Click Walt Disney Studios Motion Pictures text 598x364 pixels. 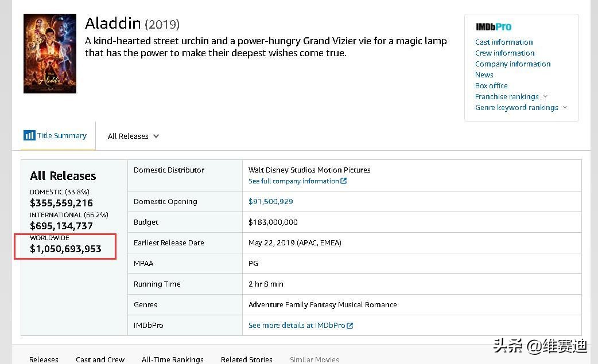tap(309, 170)
